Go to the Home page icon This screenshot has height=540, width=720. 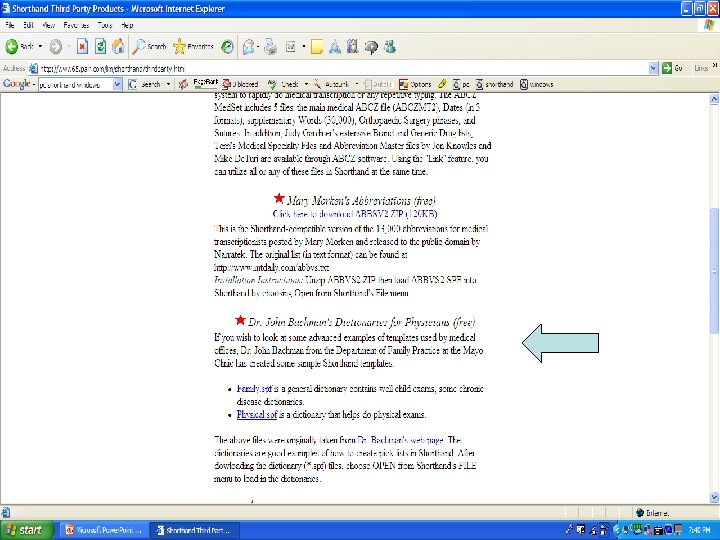pos(118,46)
